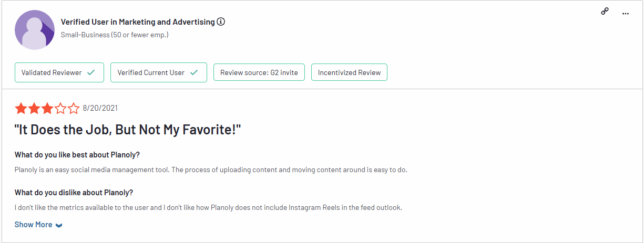The height and width of the screenshot is (243, 644).
Task: Click the Validated Reviewer checkmark icon
Action: click(x=91, y=72)
